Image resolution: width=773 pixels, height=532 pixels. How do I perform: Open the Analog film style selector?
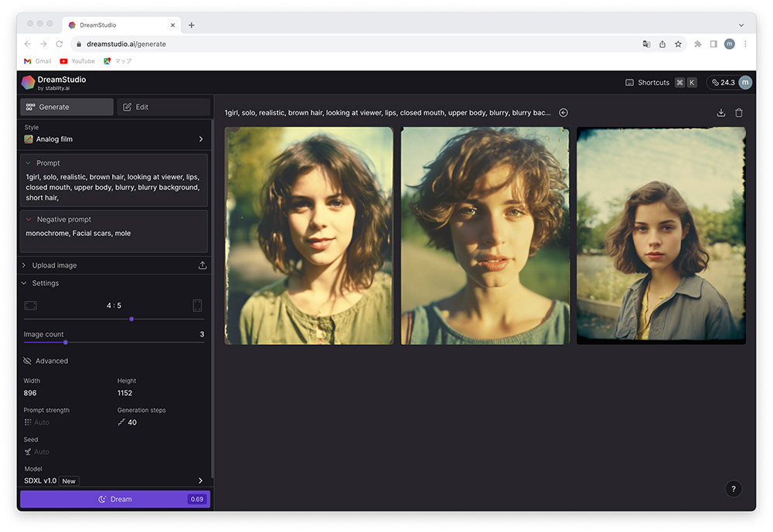tap(114, 139)
